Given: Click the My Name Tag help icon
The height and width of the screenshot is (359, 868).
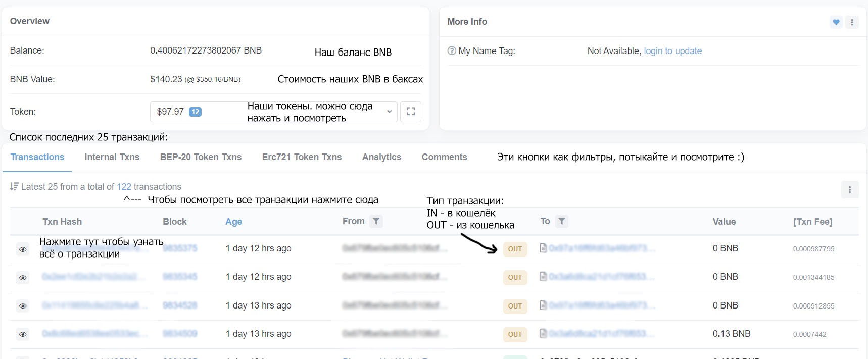Looking at the screenshot, I should pos(452,51).
